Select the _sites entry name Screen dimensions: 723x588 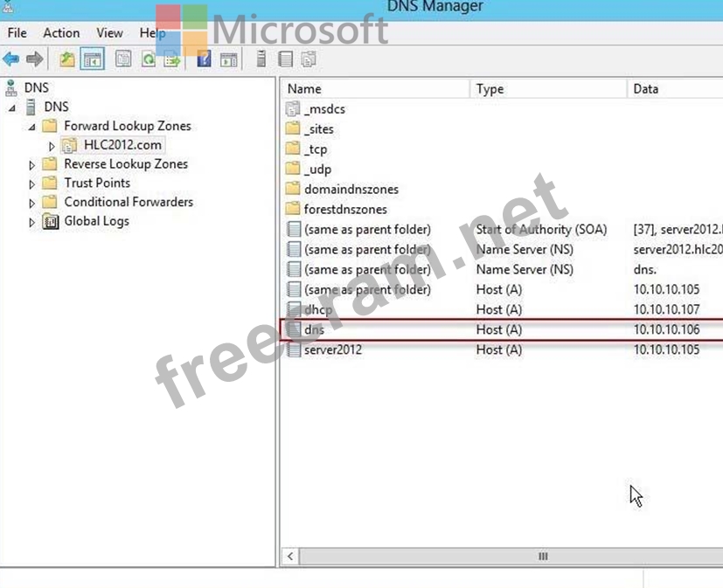coord(318,129)
